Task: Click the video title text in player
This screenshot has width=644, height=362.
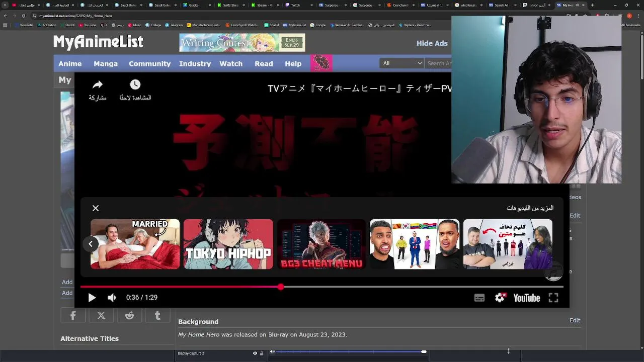Action: click(x=359, y=88)
